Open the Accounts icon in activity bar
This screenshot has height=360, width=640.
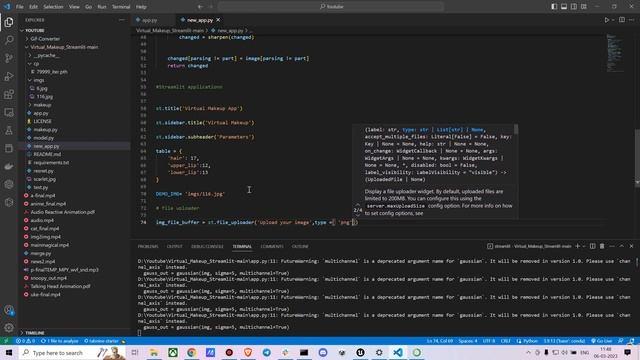[x=9, y=310]
